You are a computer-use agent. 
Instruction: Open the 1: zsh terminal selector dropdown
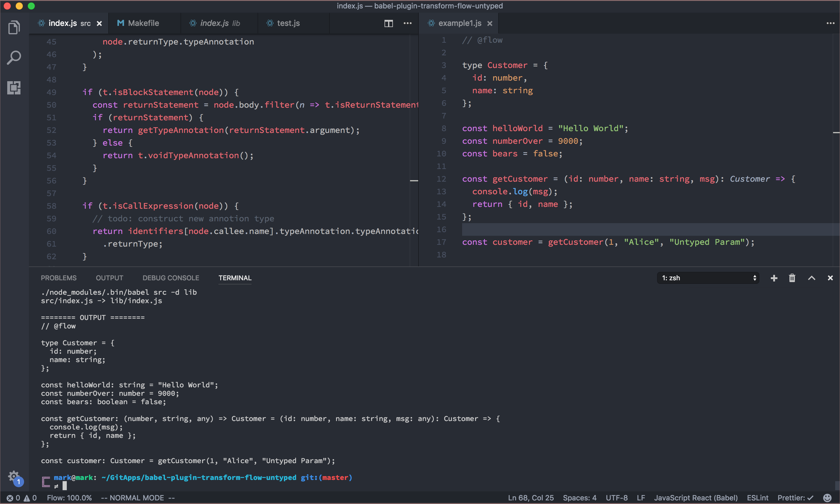[x=708, y=278]
